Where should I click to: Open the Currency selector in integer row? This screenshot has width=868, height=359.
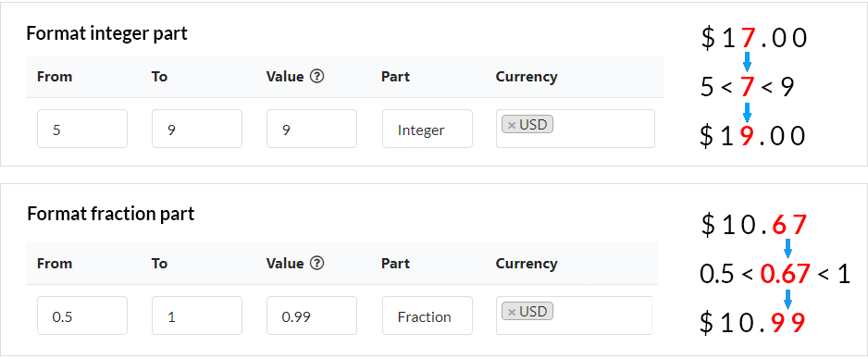pyautogui.click(x=576, y=129)
